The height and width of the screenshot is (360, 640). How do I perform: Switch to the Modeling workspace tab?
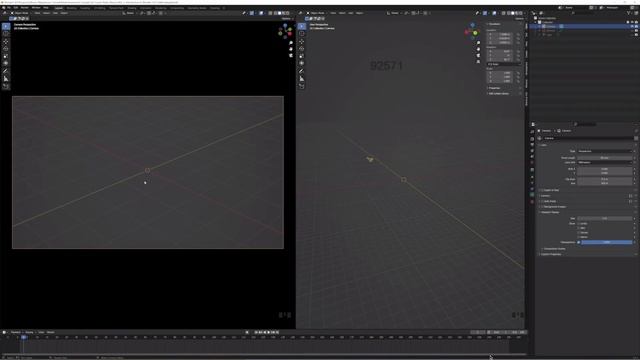(x=71, y=8)
